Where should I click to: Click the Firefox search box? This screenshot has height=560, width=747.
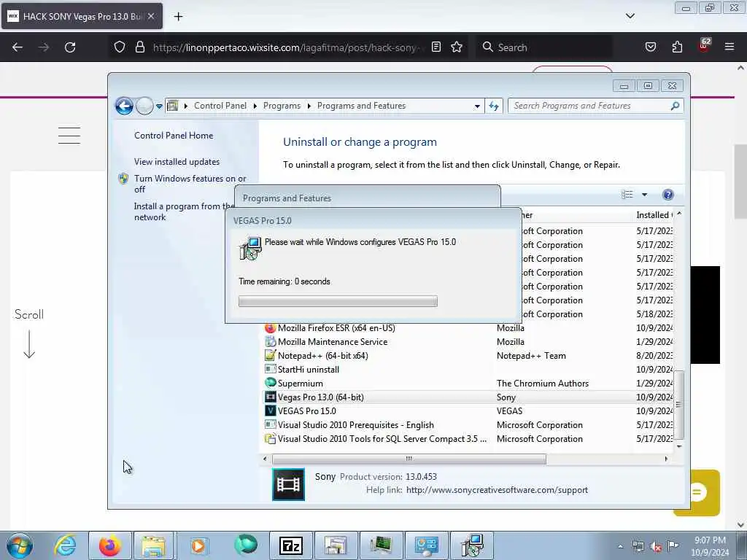[x=544, y=47]
